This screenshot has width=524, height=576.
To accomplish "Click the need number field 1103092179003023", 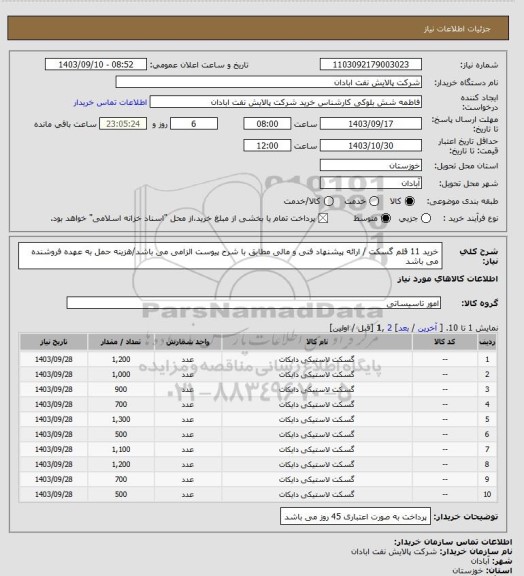I will (371, 64).
